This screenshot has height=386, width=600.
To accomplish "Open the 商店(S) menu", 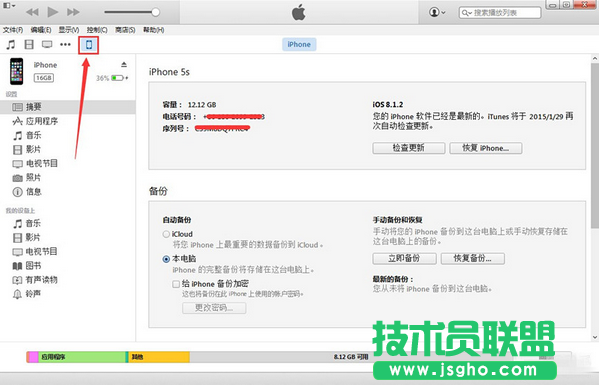I will point(125,30).
